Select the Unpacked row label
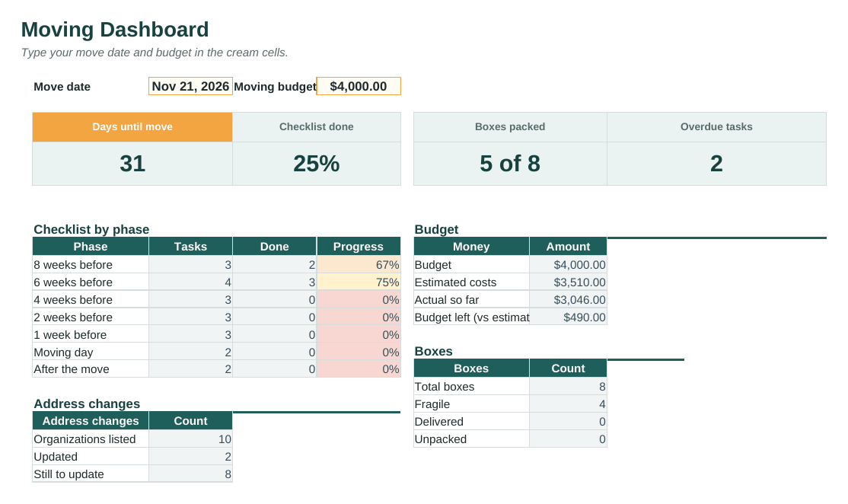Viewport: 848px width, 504px height. [471, 439]
